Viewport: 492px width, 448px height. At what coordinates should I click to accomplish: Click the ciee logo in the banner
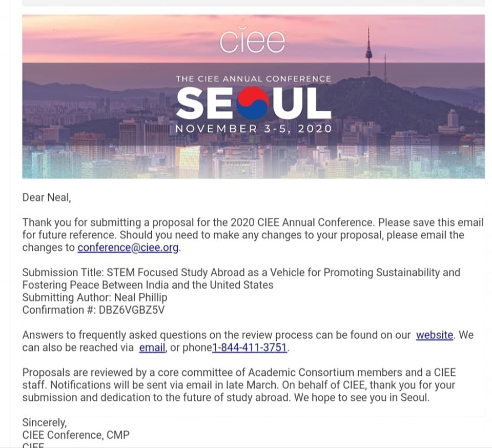click(x=253, y=40)
